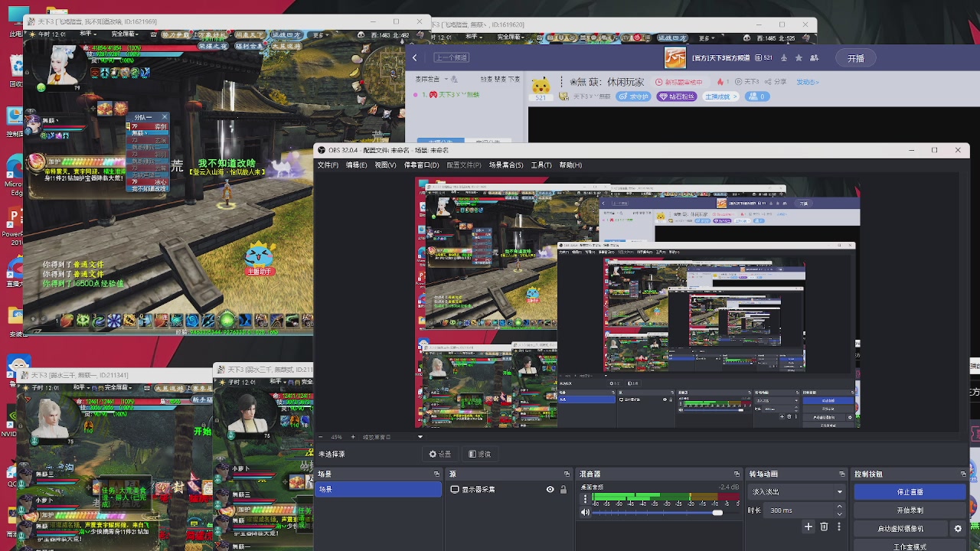Favorite the channel with star icon

[799, 58]
